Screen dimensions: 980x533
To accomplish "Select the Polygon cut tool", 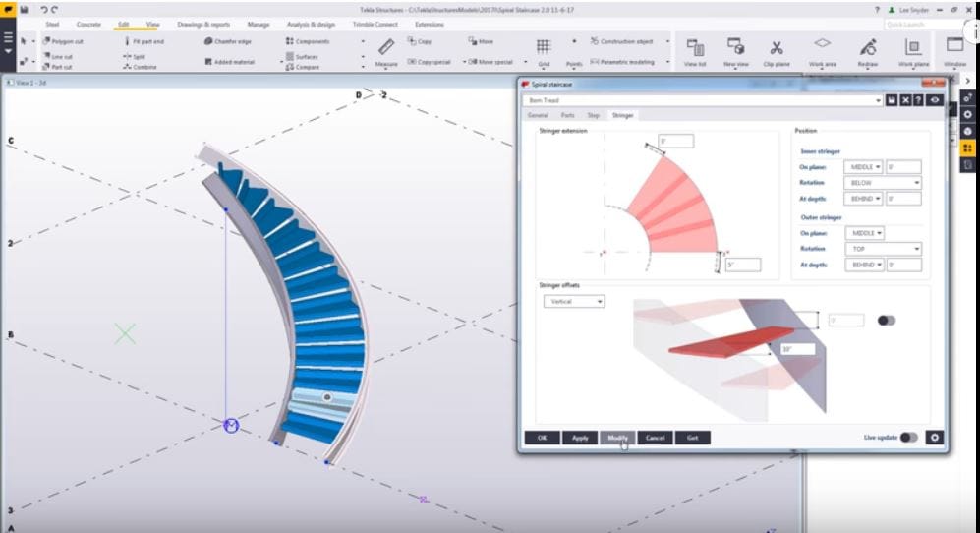I will (x=63, y=41).
